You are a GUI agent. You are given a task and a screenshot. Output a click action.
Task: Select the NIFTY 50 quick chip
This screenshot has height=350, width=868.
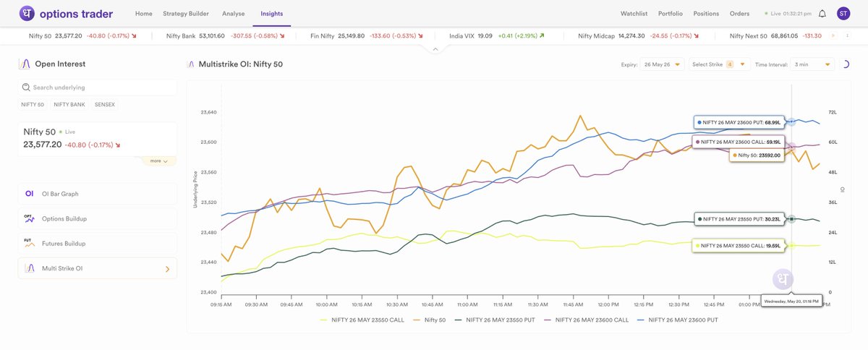pyautogui.click(x=33, y=105)
